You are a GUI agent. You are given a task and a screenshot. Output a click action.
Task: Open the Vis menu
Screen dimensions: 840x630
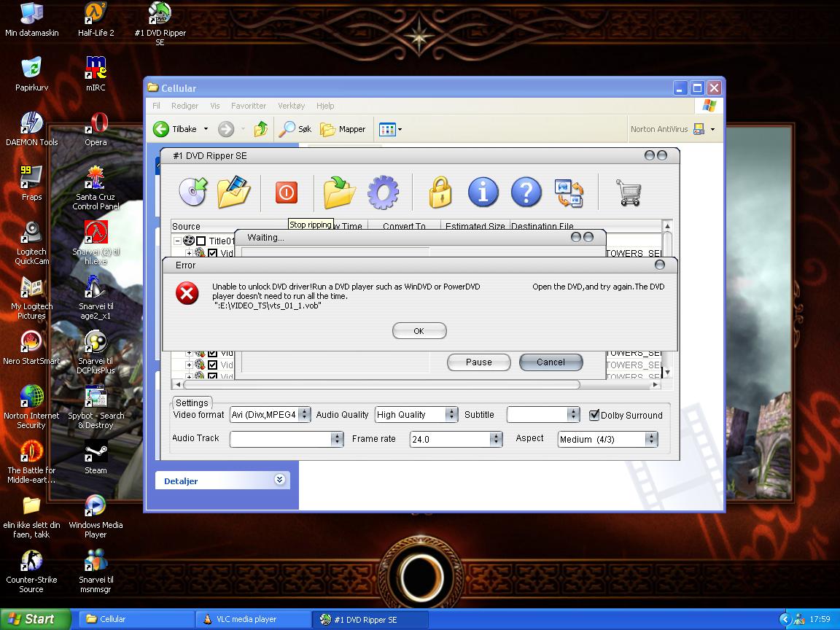(215, 106)
